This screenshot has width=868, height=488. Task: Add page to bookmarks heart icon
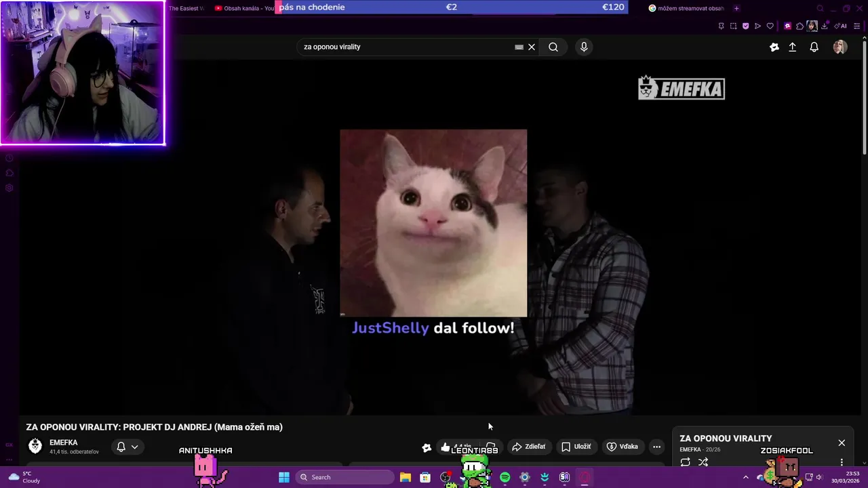click(770, 26)
